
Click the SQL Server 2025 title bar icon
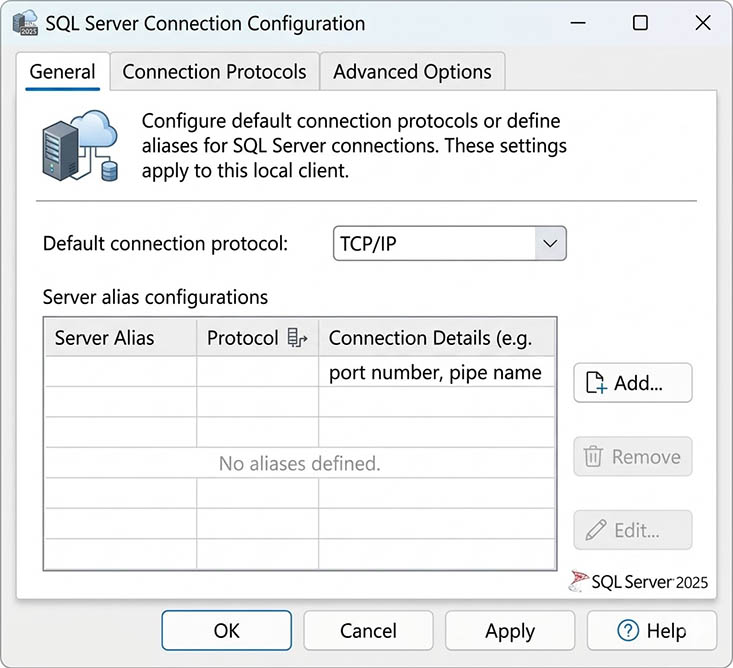(x=25, y=23)
